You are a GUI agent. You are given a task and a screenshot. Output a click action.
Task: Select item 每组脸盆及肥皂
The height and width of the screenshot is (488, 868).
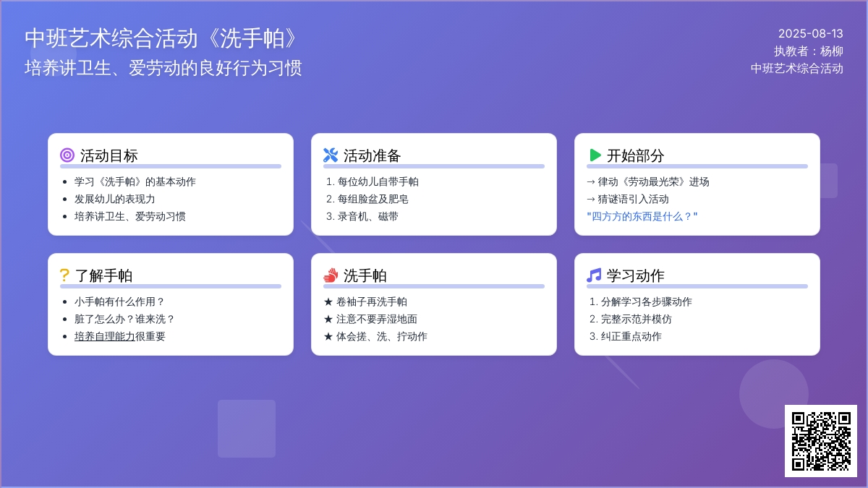pyautogui.click(x=373, y=199)
